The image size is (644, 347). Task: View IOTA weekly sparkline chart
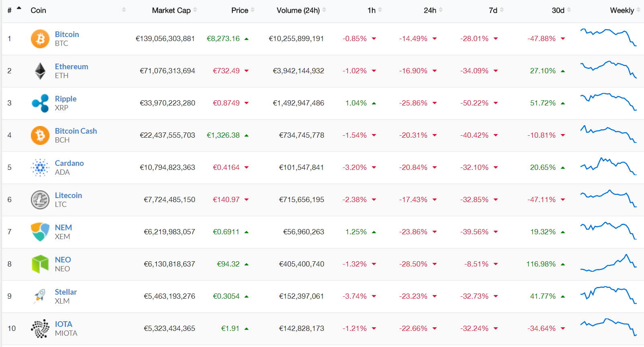click(608, 327)
